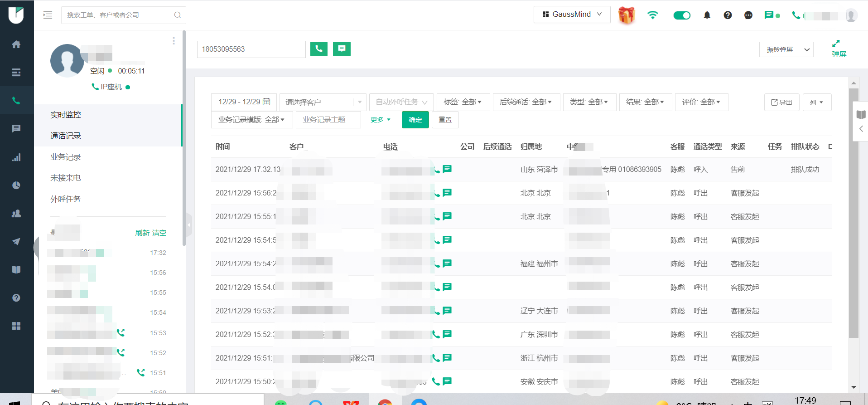Open the pie chart monitoring icon
The height and width of the screenshot is (405, 868).
(x=16, y=185)
